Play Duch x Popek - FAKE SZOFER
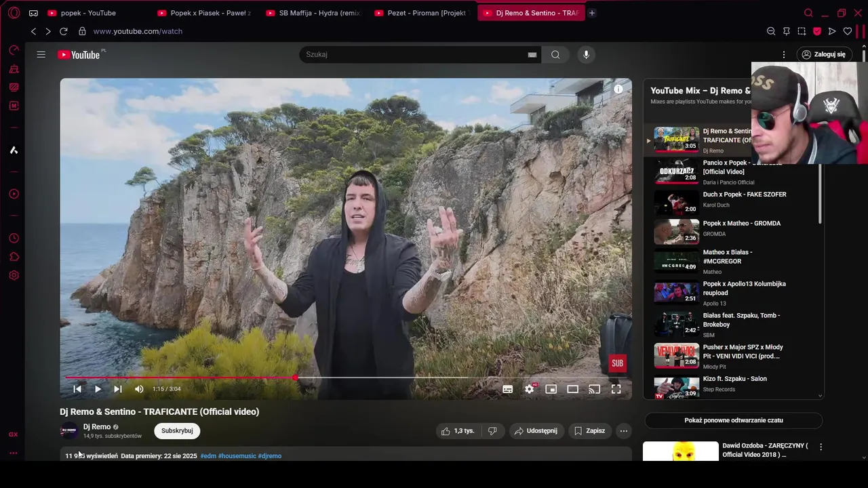 point(732,203)
